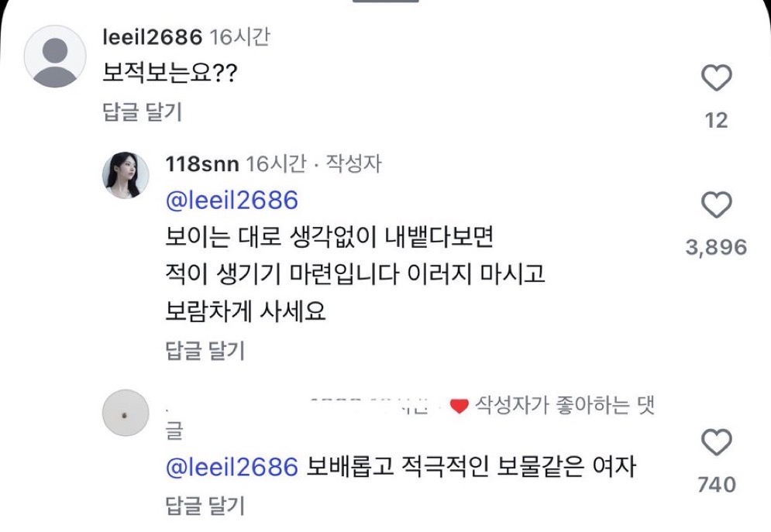Visit the 118snn username link
Viewport: 771px width, 532px height.
[x=202, y=164]
